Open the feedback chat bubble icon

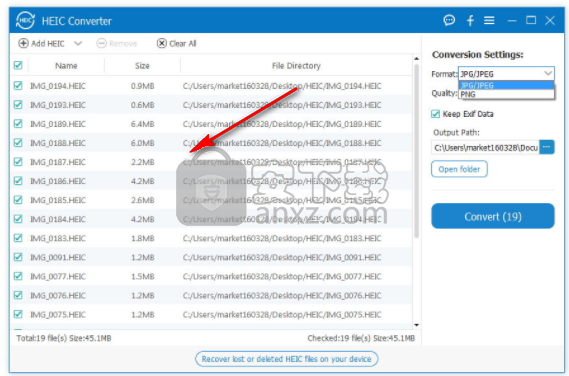449,20
